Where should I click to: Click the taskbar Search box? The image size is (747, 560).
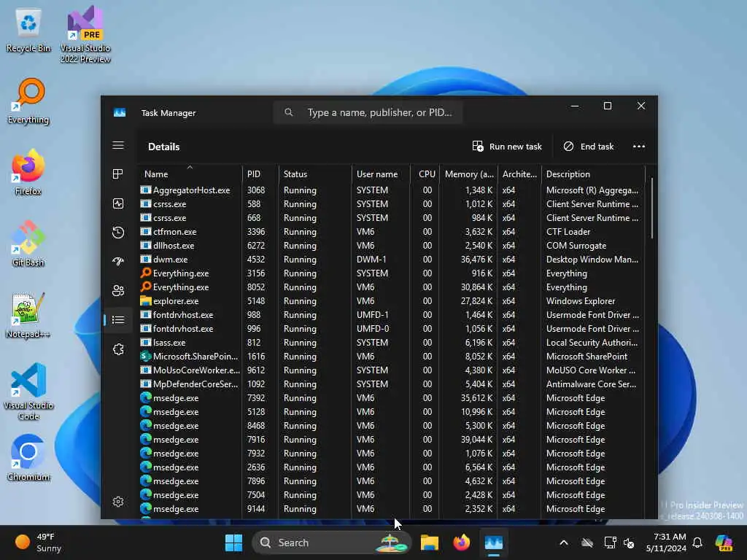point(332,542)
